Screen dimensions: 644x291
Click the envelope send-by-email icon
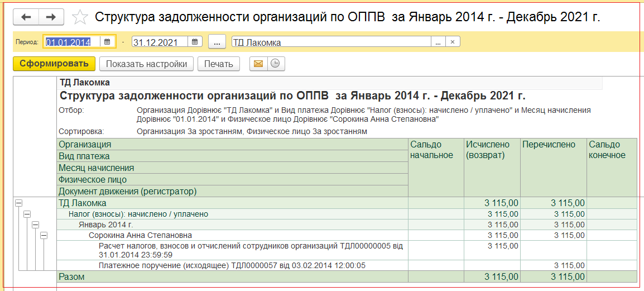(x=258, y=64)
